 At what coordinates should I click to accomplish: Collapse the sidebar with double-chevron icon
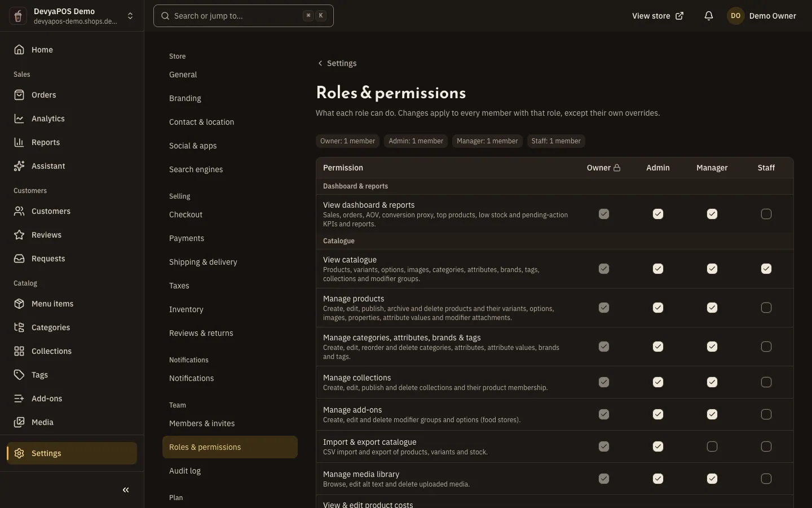click(126, 490)
